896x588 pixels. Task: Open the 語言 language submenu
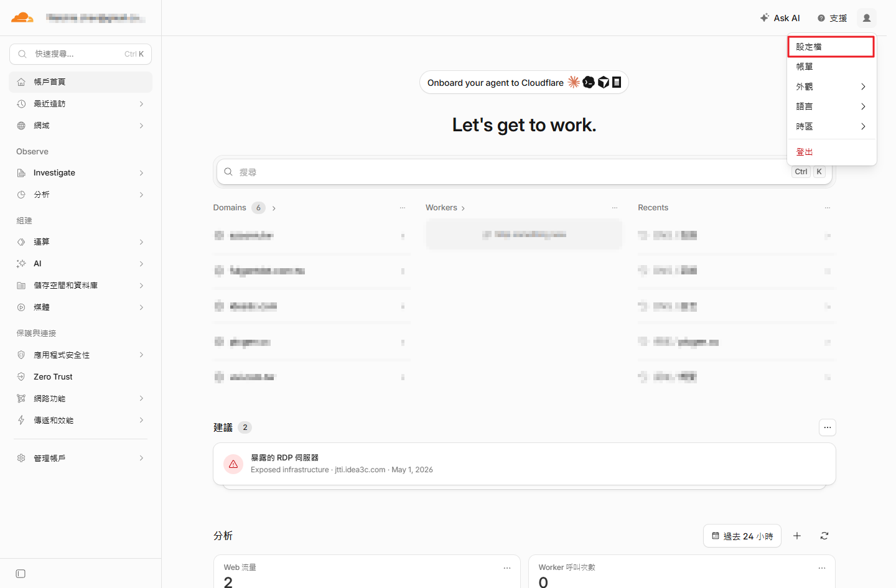click(831, 106)
